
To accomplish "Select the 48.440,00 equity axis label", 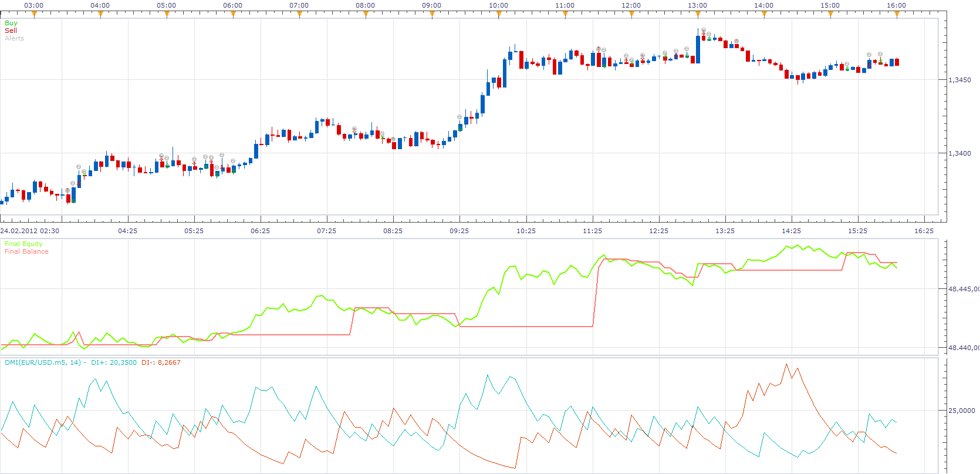I will 964,348.
